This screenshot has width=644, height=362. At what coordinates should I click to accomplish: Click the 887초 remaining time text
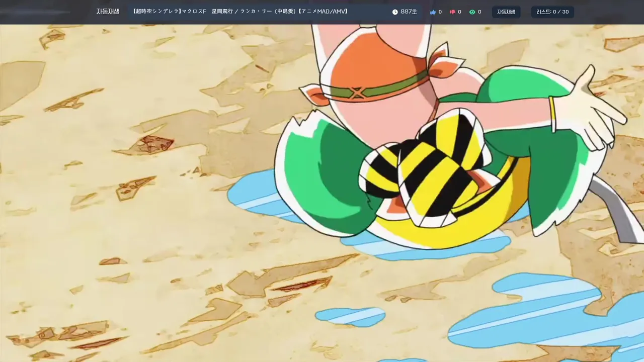pyautogui.click(x=409, y=12)
